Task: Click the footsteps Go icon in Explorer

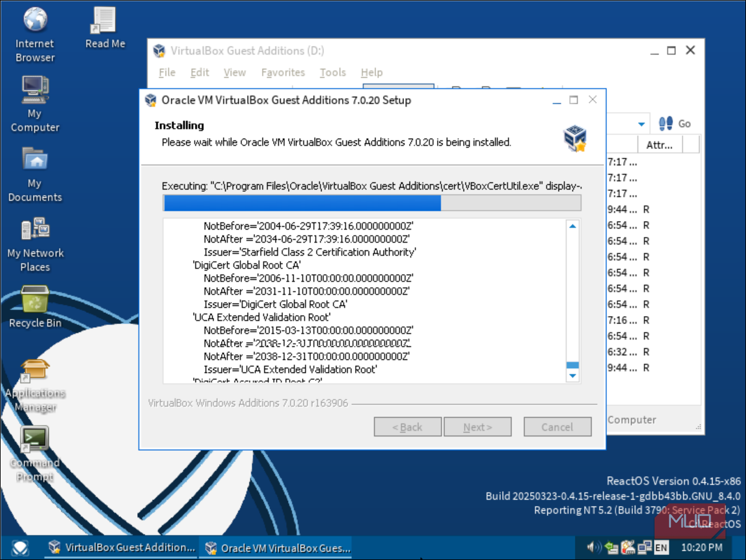Action: (x=666, y=124)
